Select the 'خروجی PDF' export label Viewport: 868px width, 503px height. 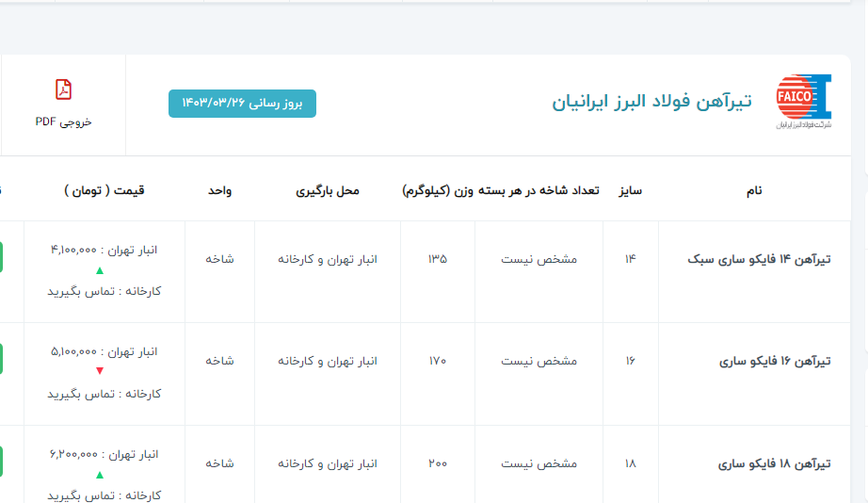(x=63, y=122)
